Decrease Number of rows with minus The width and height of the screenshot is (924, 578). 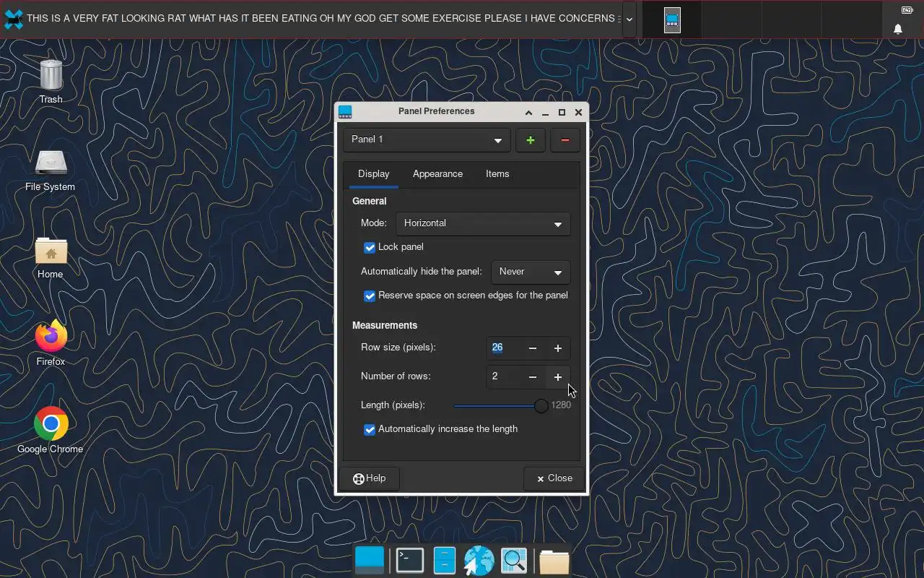[x=533, y=377]
